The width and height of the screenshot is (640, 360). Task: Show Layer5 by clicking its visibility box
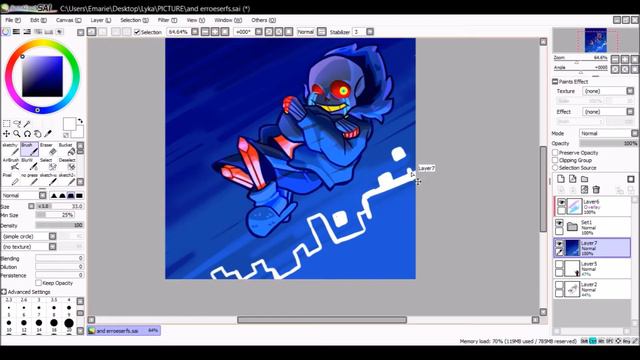pyautogui.click(x=559, y=264)
